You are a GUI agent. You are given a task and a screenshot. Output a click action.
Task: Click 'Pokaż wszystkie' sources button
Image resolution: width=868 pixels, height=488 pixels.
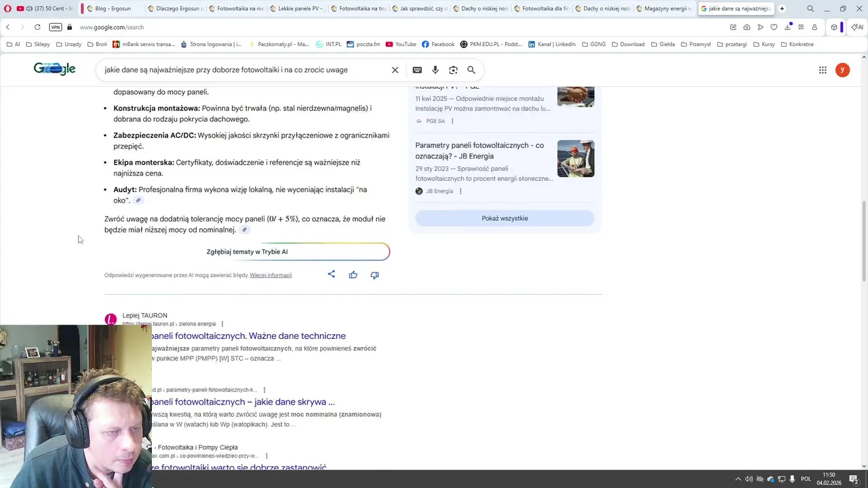505,218
